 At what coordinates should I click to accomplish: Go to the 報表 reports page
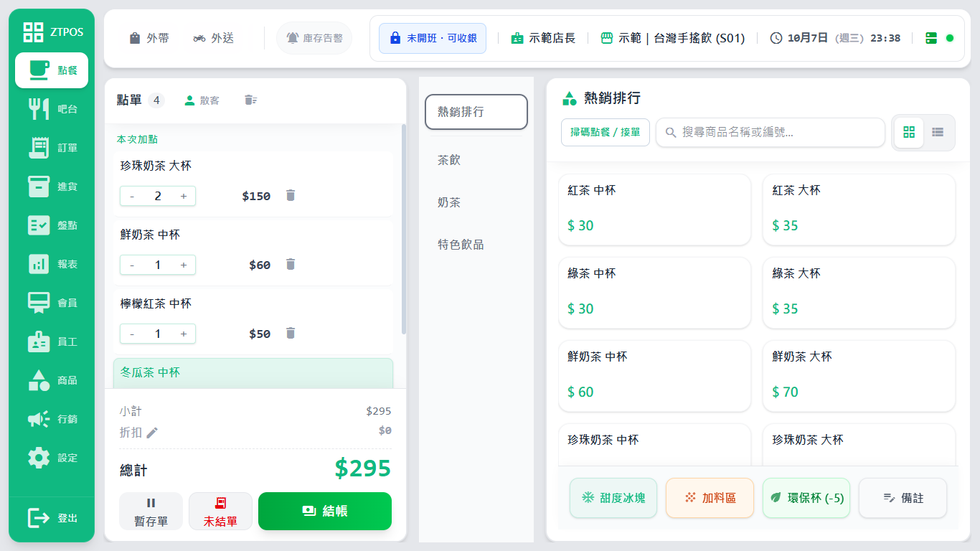click(x=52, y=264)
